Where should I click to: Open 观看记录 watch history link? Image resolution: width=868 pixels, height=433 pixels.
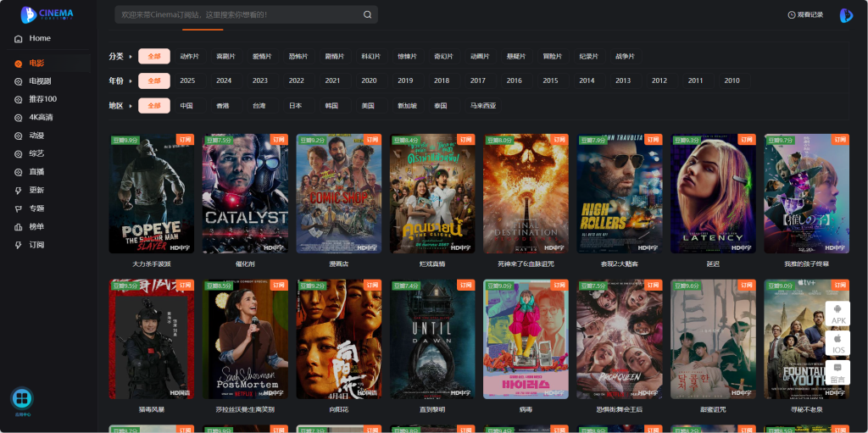tap(810, 15)
